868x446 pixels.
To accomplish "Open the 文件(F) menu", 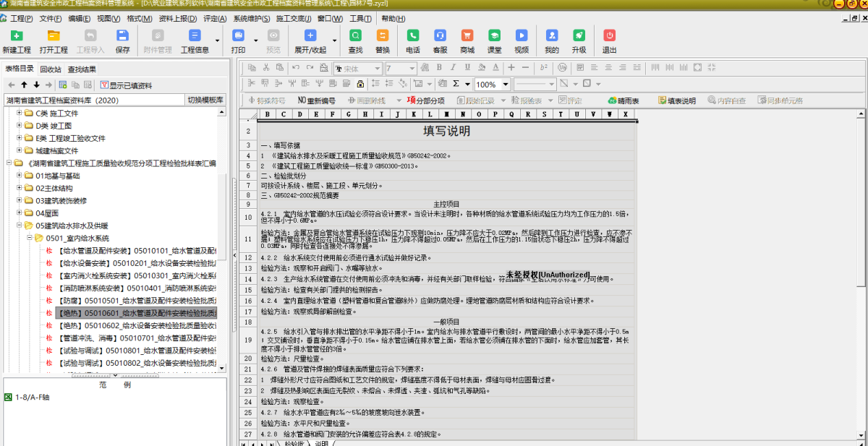I will (x=51, y=18).
